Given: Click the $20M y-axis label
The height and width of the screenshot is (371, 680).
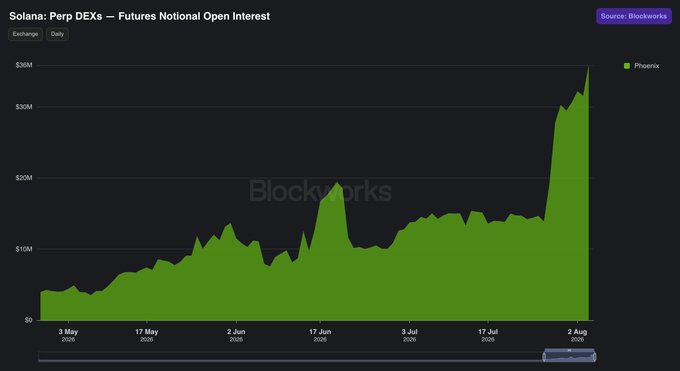Looking at the screenshot, I should click(x=24, y=178).
